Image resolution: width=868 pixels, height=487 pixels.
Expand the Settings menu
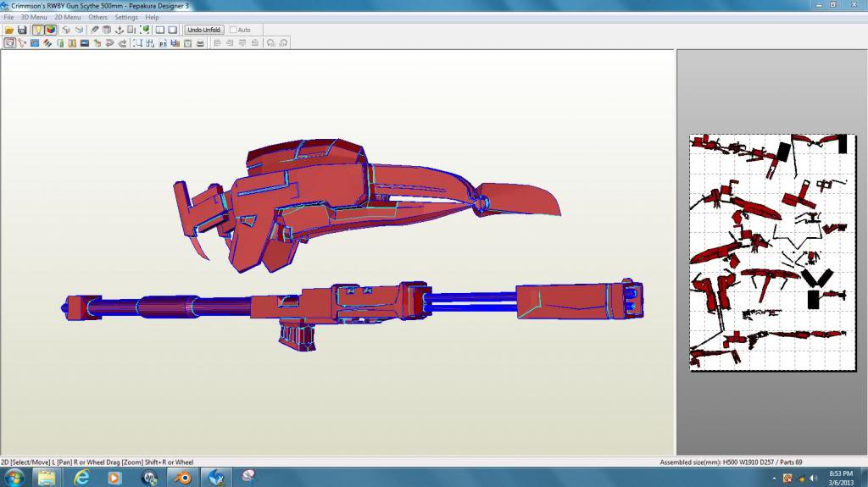(x=126, y=17)
